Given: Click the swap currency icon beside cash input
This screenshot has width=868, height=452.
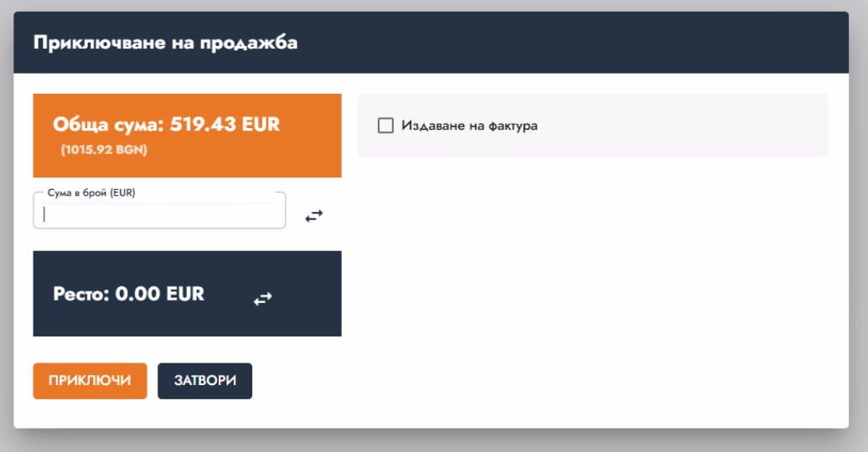Looking at the screenshot, I should click(x=313, y=216).
